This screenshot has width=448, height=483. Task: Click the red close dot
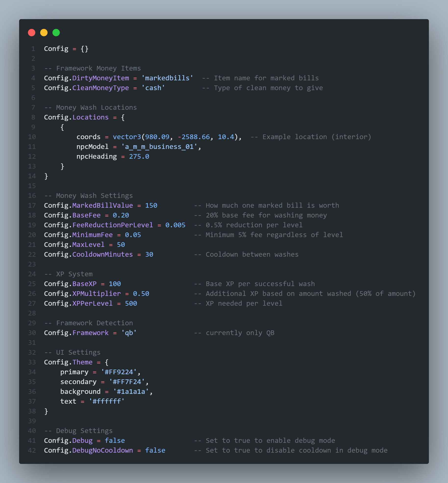pos(32,33)
